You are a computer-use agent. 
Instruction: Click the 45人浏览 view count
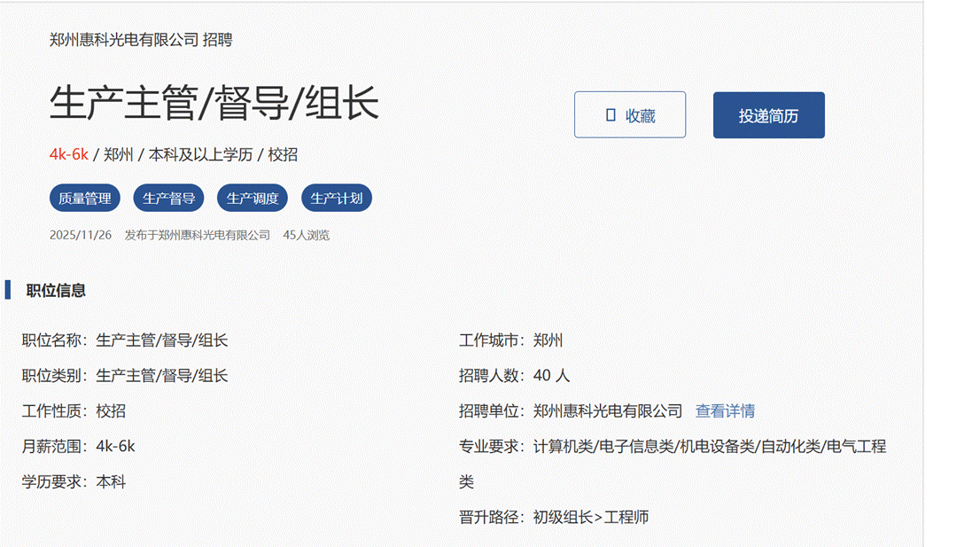[x=306, y=235]
